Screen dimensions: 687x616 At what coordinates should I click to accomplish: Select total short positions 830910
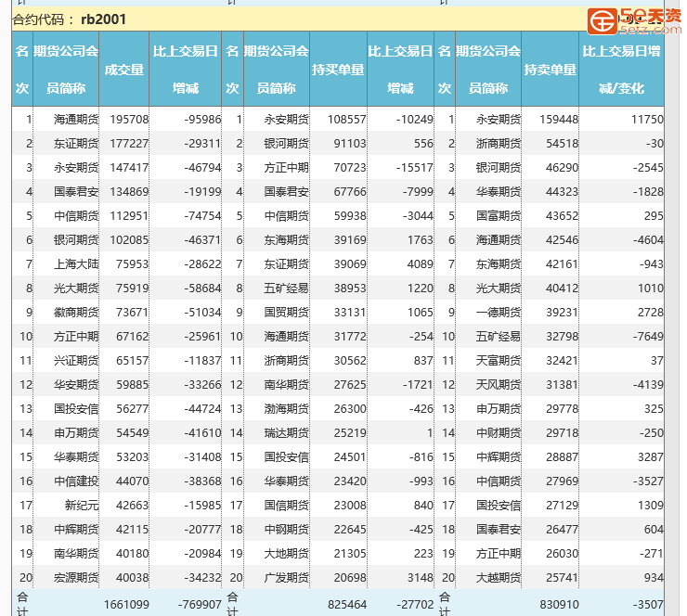[x=559, y=605]
